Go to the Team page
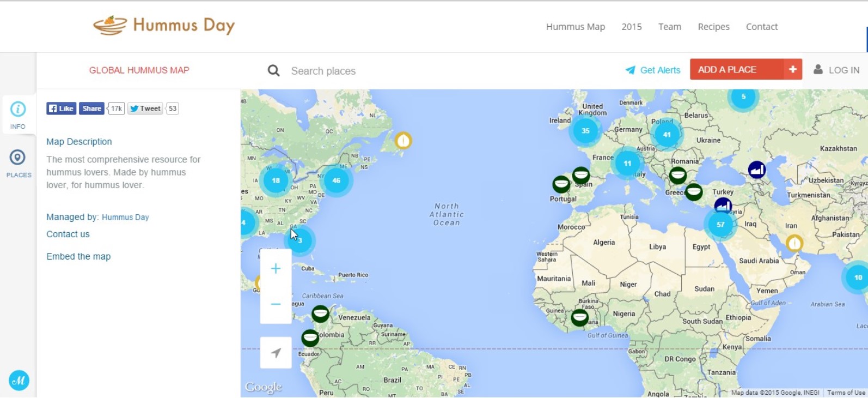This screenshot has height=398, width=868. coord(669,27)
